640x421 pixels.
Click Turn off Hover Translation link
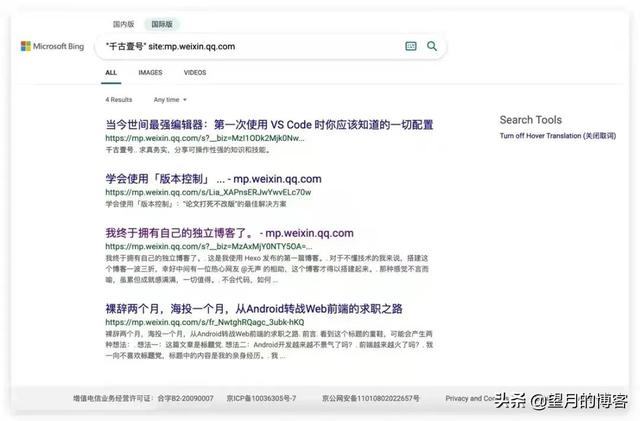(x=558, y=136)
